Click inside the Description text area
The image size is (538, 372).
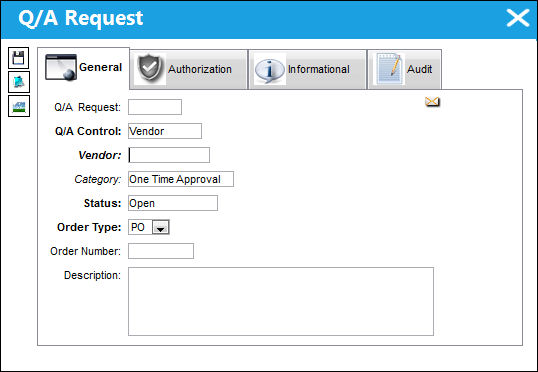click(281, 301)
